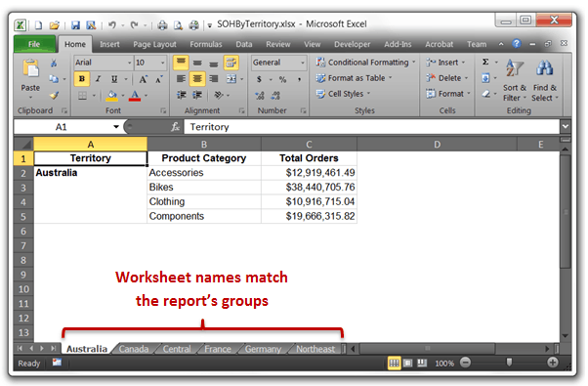This screenshot has height=386, width=588.
Task: Click the Zoom In plus button
Action: (x=552, y=363)
